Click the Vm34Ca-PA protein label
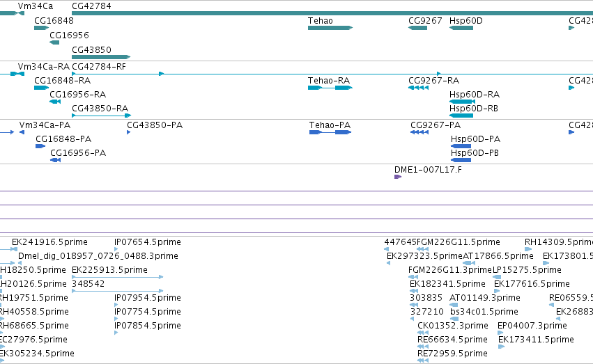 pyautogui.click(x=45, y=125)
